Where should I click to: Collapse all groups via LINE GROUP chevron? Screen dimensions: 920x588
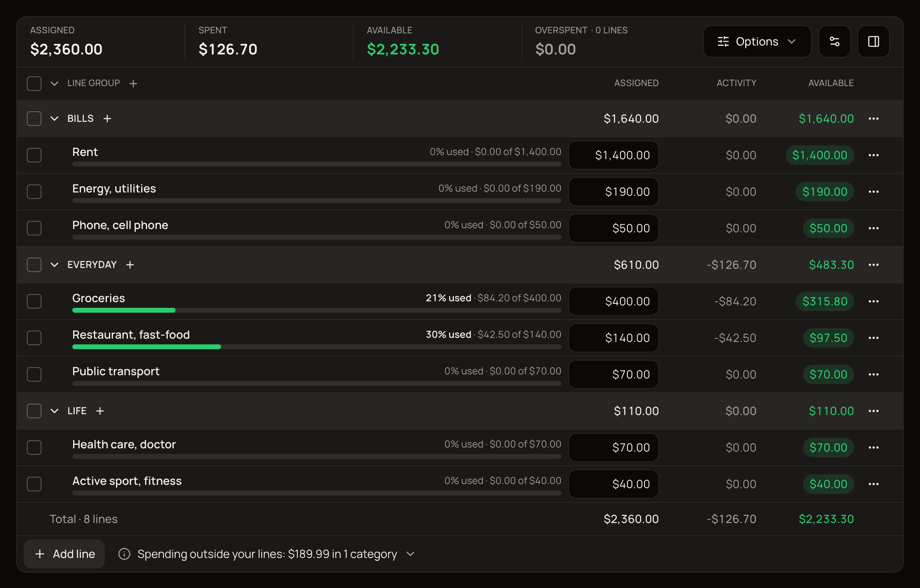pos(54,83)
